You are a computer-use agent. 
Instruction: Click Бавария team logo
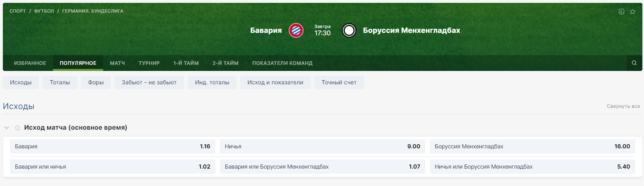tap(296, 30)
